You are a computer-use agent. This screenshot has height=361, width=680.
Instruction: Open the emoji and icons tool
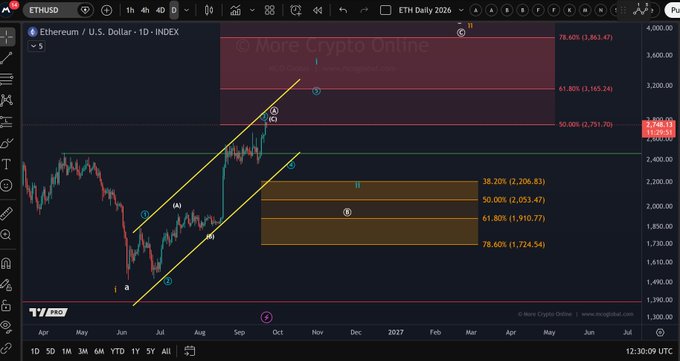(x=7, y=186)
